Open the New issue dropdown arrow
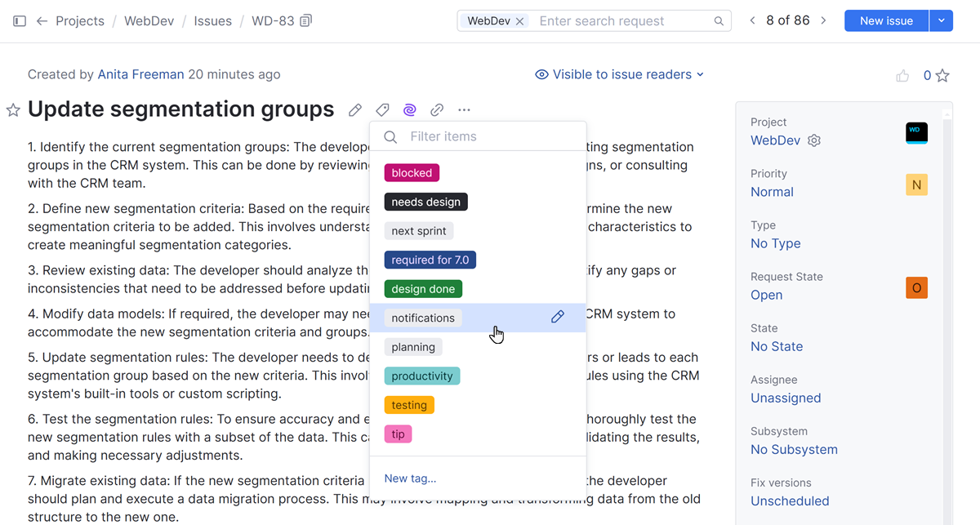This screenshot has width=980, height=525. click(x=942, y=21)
